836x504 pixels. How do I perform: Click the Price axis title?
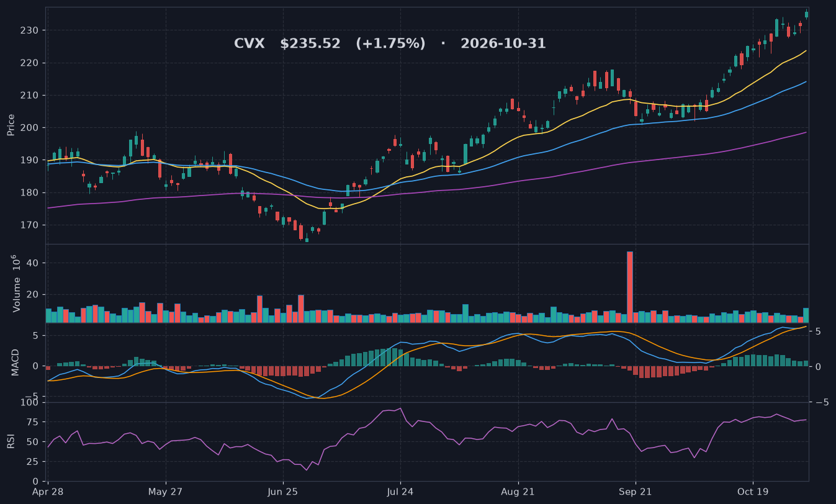point(11,125)
